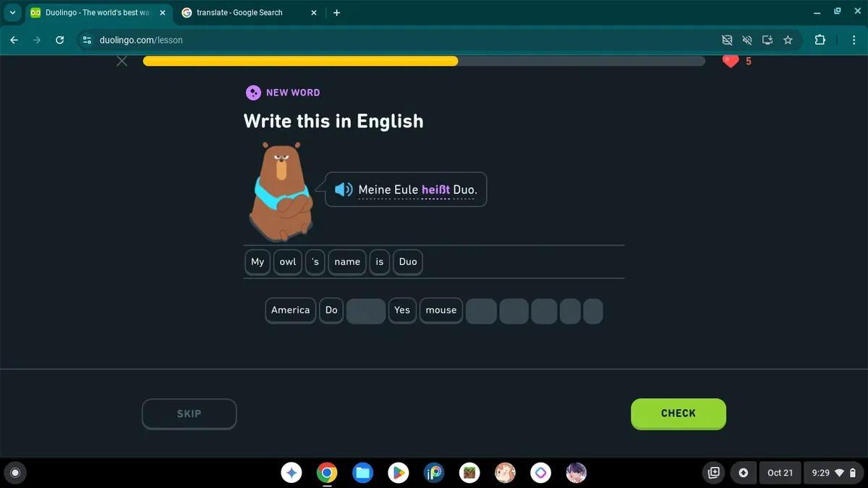
Task: Open the tab search chevron
Action: tap(12, 12)
